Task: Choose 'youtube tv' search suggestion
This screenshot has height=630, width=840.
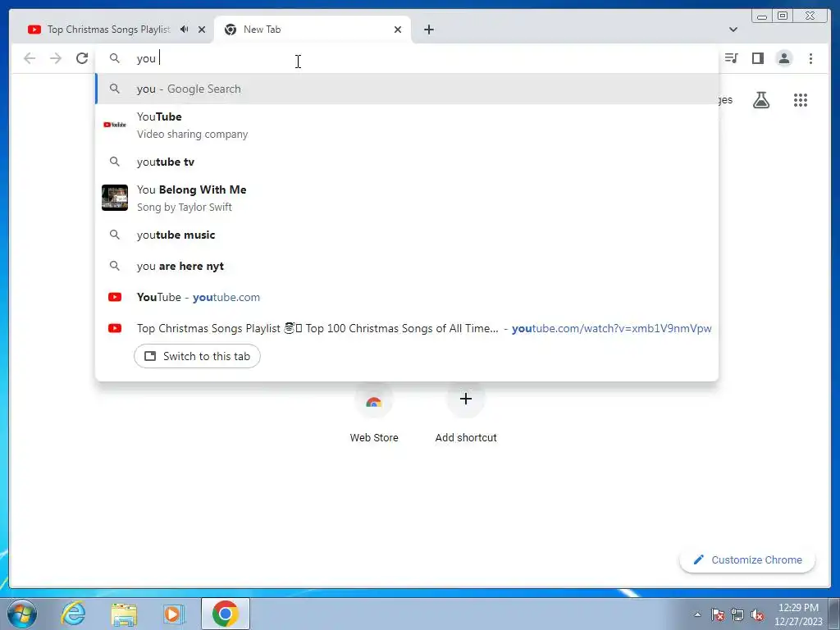Action: click(407, 162)
